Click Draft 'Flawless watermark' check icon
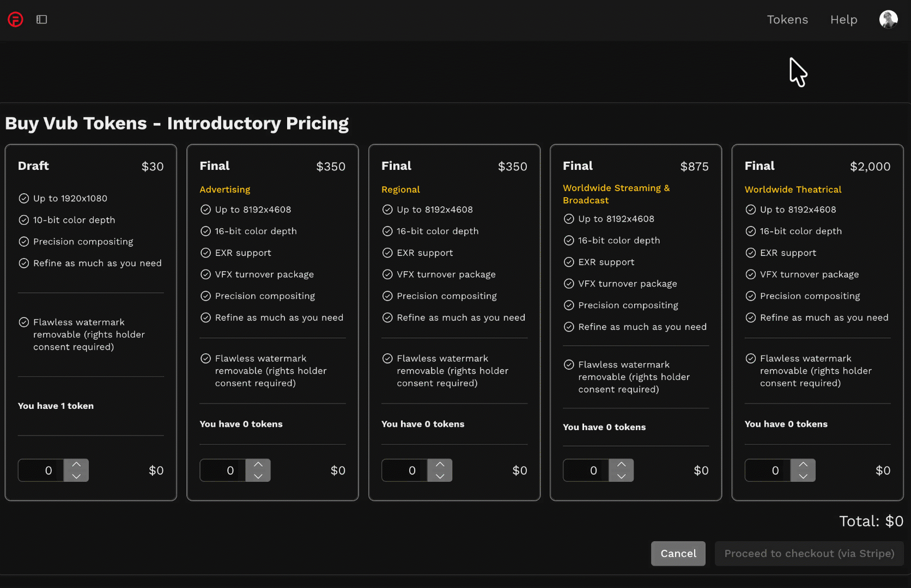Image resolution: width=911 pixels, height=588 pixels. point(24,322)
